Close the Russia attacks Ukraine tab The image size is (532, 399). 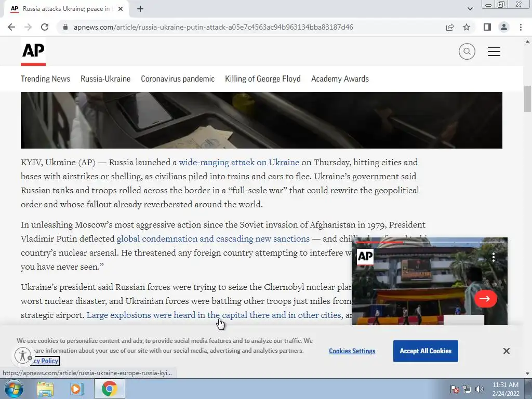coord(121,9)
